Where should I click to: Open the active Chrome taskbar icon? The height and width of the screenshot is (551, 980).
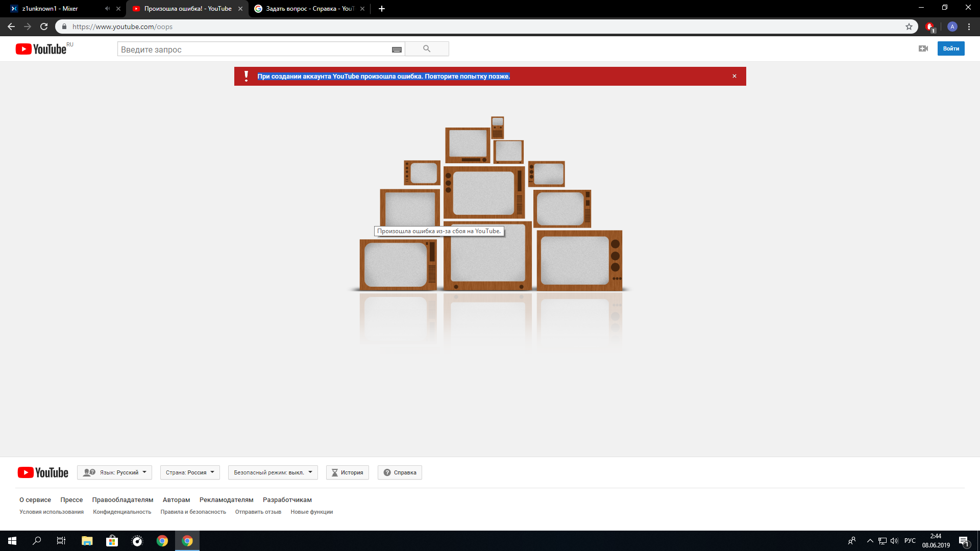click(187, 541)
